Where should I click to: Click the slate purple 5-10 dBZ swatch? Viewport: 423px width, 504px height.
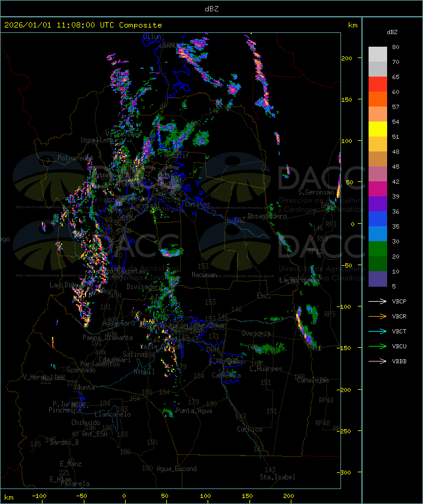[378, 279]
